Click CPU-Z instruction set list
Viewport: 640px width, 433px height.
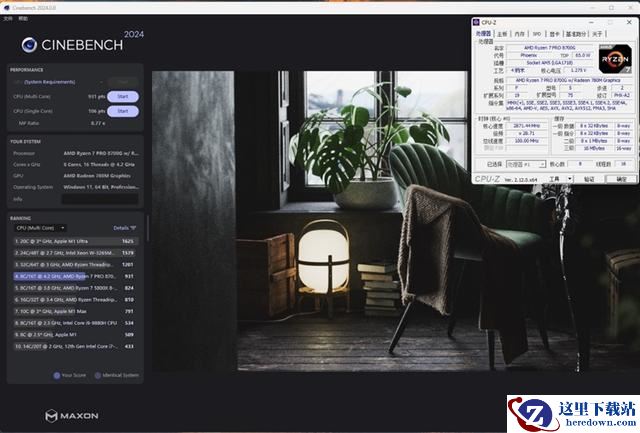tap(569, 106)
